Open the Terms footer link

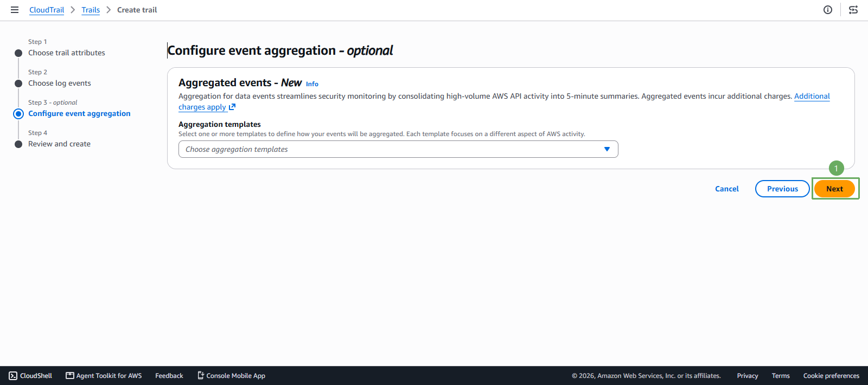pyautogui.click(x=781, y=376)
